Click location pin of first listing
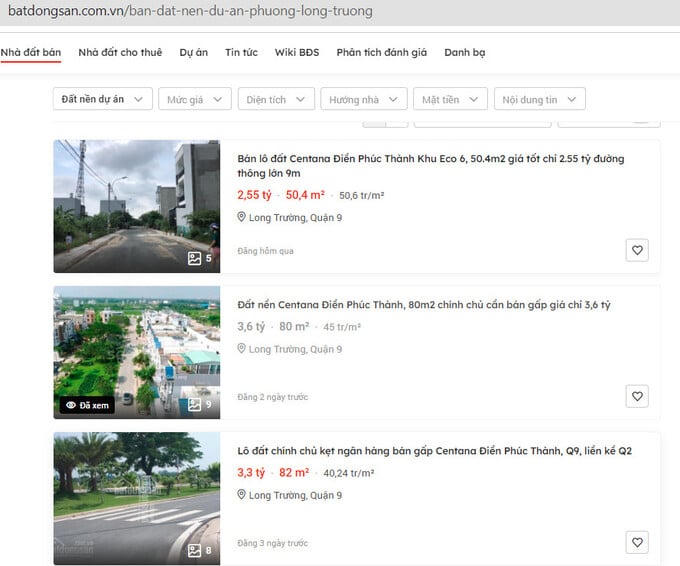680x566 pixels. pyautogui.click(x=241, y=217)
